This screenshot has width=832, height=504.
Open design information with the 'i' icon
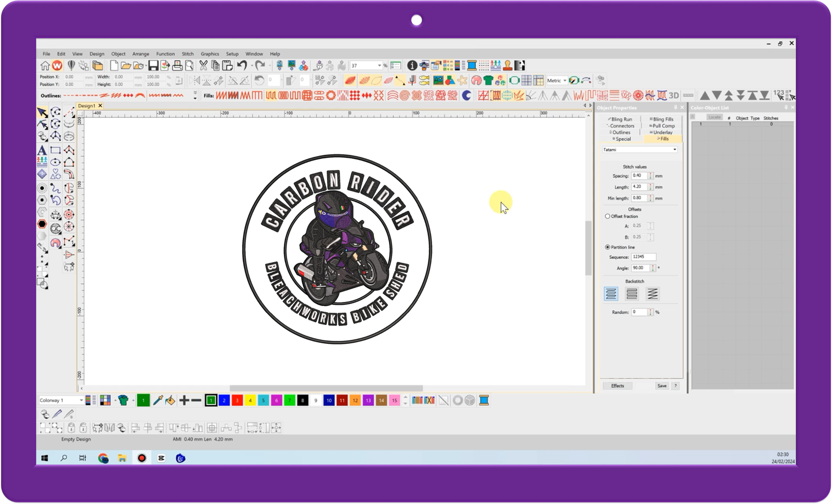[412, 65]
